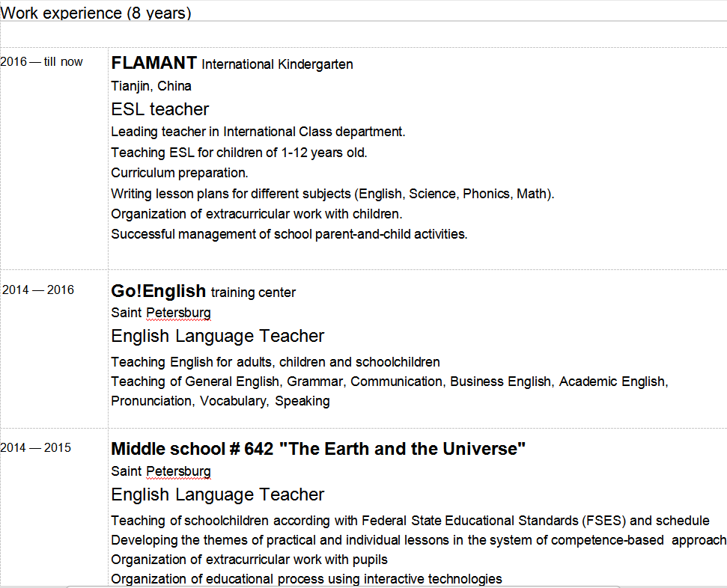Click the FLAMANT company name
The image size is (727, 588).
tap(154, 63)
